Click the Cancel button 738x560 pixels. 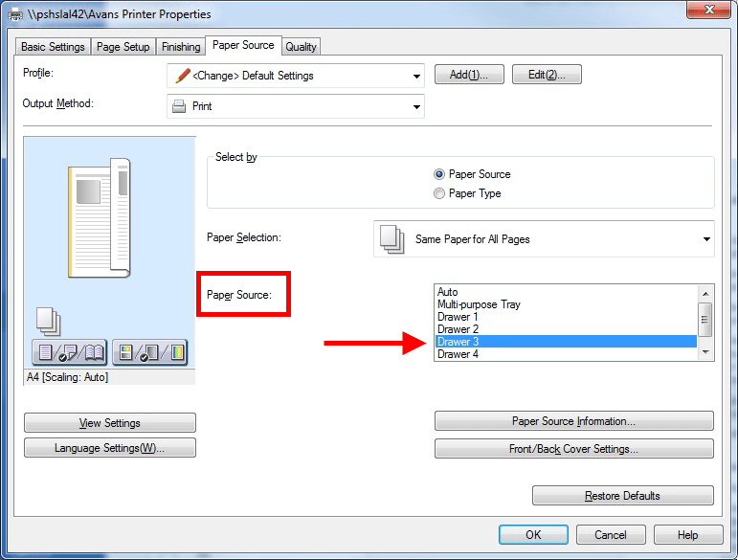(611, 534)
